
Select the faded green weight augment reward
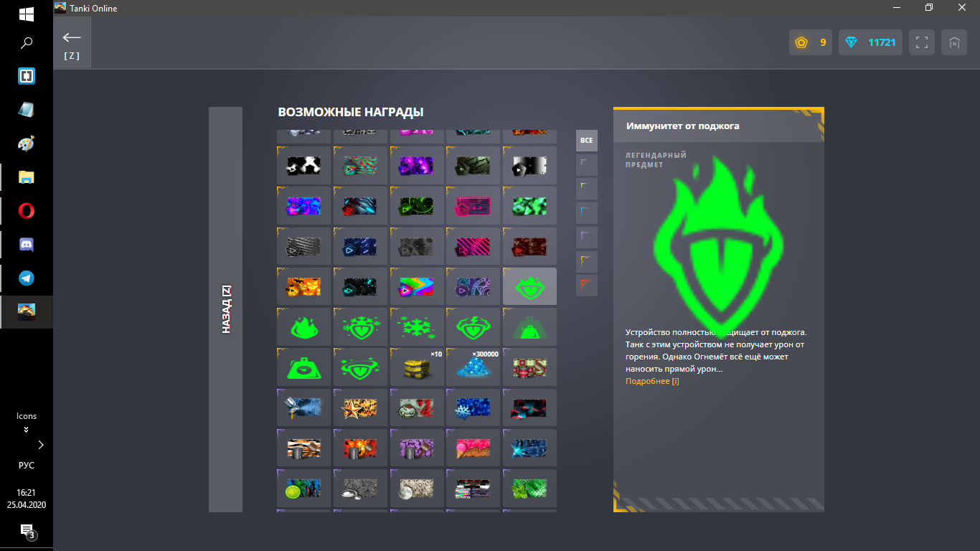(529, 327)
